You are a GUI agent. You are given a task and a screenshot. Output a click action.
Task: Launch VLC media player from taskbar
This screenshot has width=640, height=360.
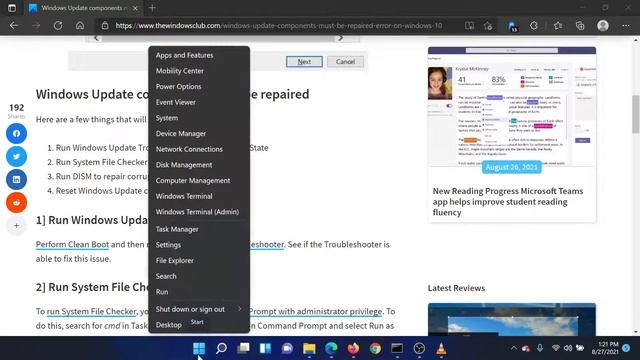pos(441,348)
